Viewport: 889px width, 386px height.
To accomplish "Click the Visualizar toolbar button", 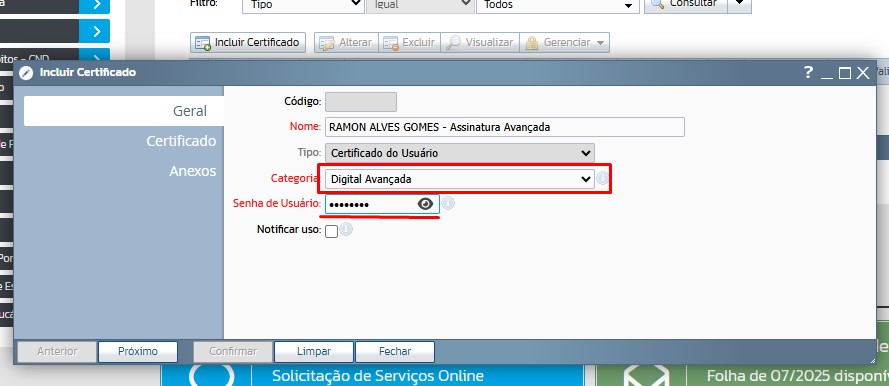I will pyautogui.click(x=480, y=43).
